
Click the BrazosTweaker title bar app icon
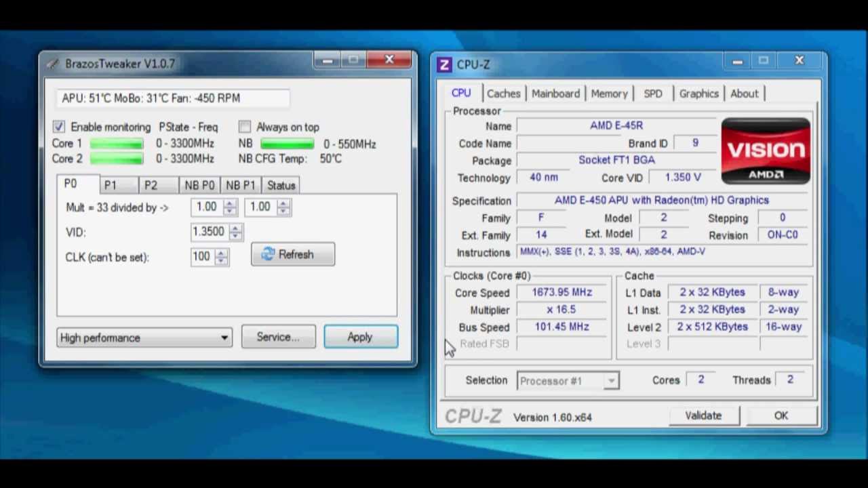[53, 64]
